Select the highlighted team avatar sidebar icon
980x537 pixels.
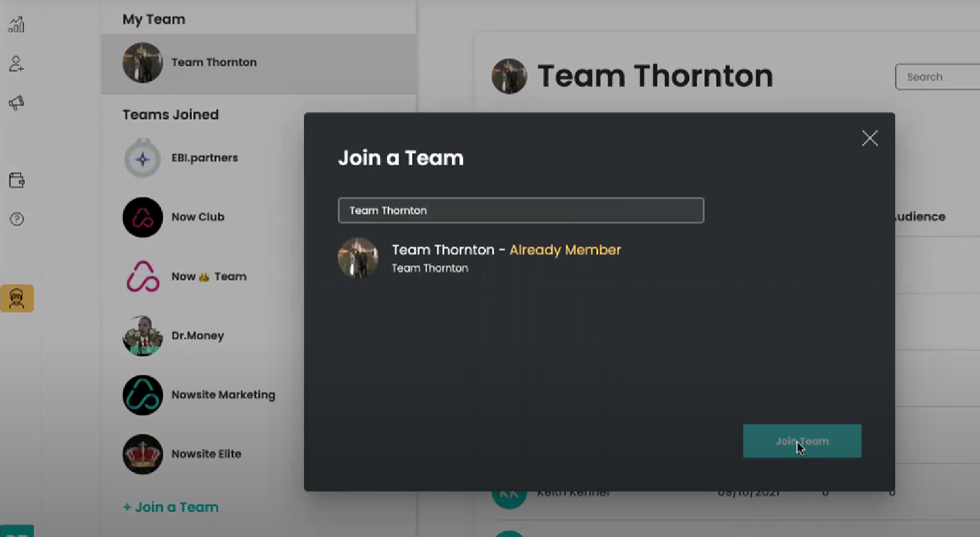tap(17, 299)
